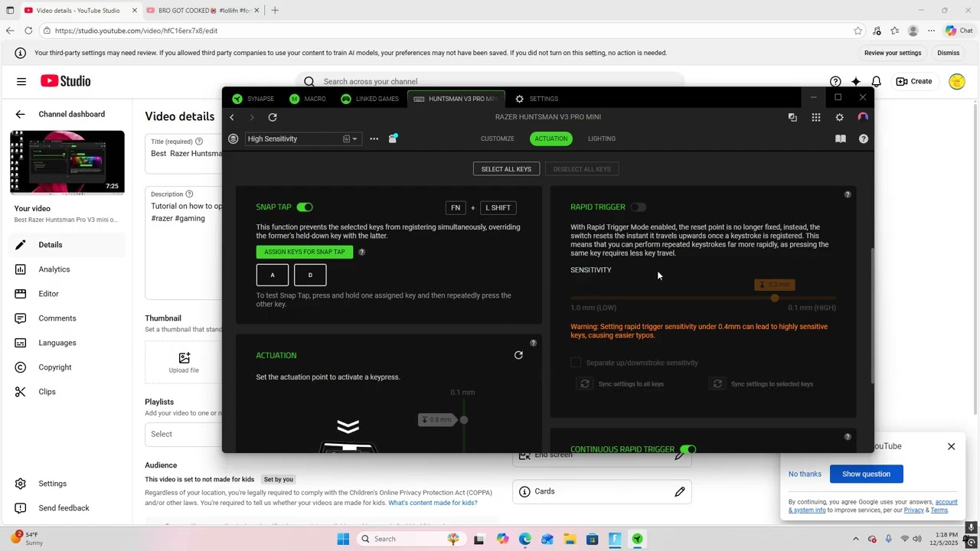The image size is (980, 551).
Task: Open Actuation panel help icon
Action: [534, 343]
